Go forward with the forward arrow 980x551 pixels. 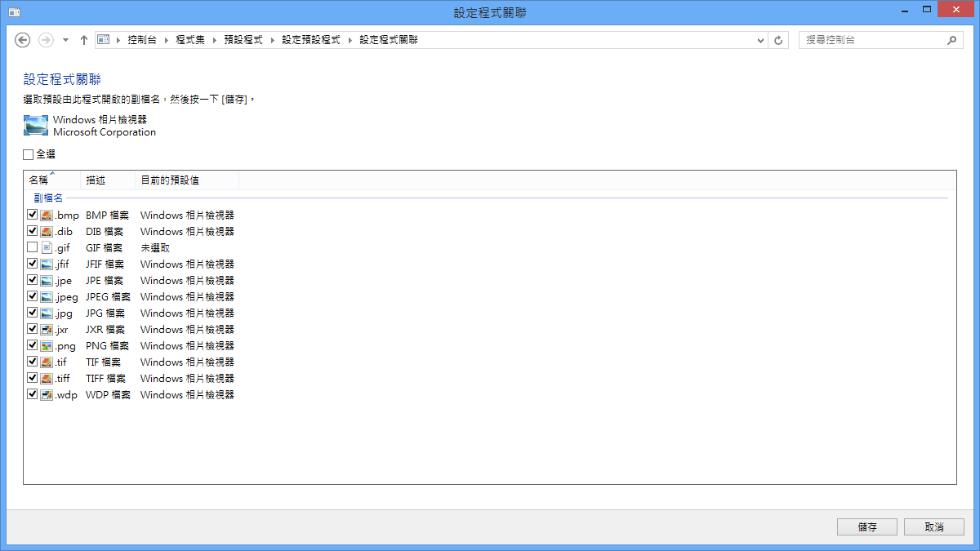click(46, 39)
